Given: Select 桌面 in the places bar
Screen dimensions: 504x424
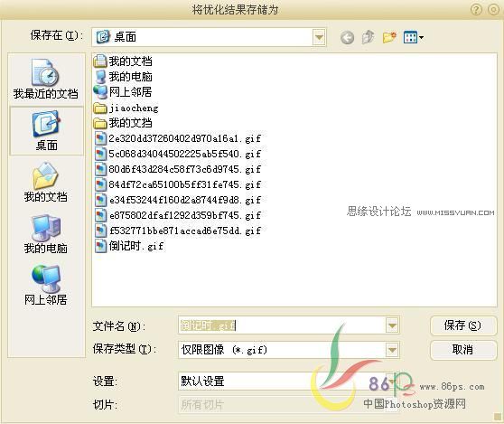Looking at the screenshot, I should tap(47, 130).
